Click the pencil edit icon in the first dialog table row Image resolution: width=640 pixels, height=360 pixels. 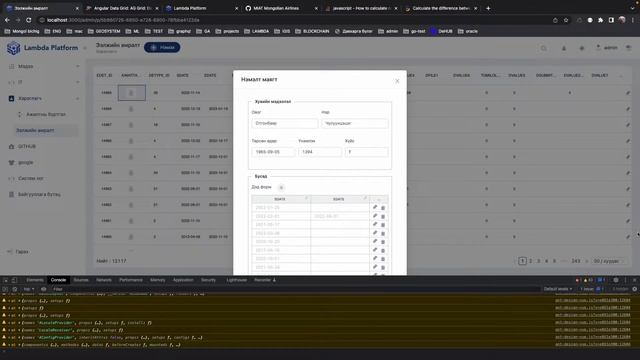375,207
